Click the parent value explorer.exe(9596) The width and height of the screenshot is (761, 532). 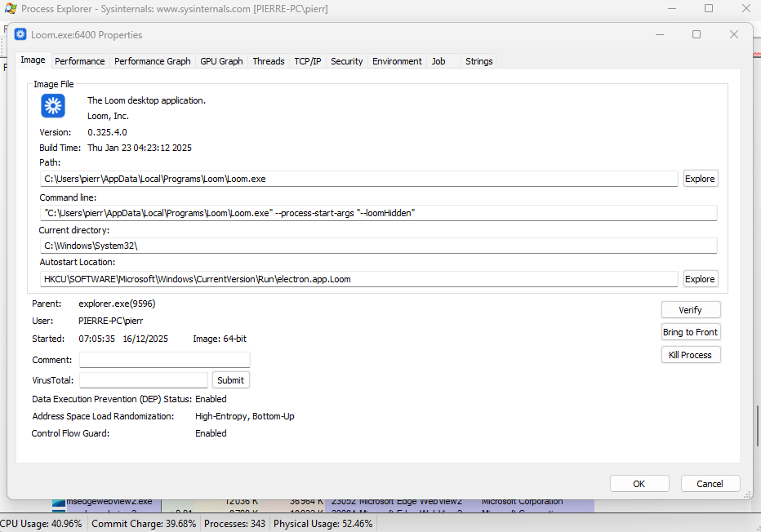[x=117, y=304]
